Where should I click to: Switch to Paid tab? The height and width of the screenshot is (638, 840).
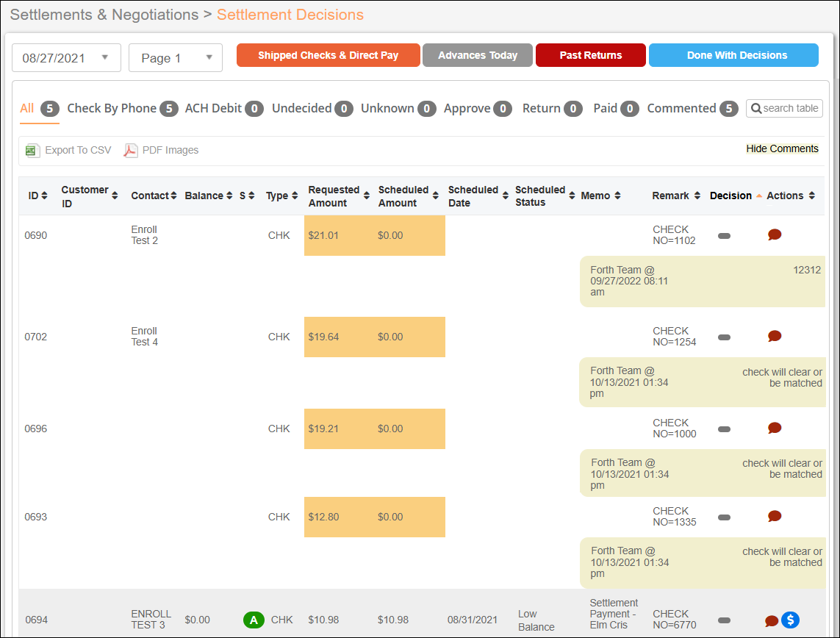click(x=616, y=108)
